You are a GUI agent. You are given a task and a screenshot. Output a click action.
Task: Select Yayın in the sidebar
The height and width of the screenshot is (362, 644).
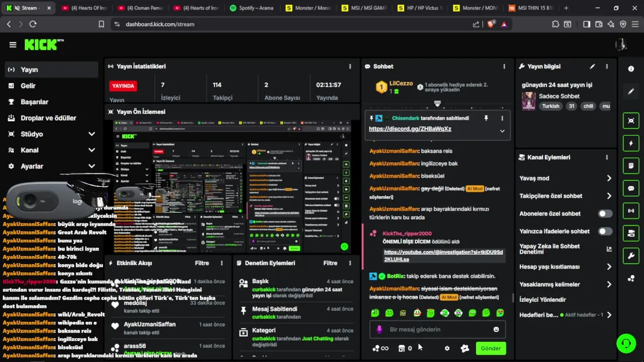coord(51,70)
